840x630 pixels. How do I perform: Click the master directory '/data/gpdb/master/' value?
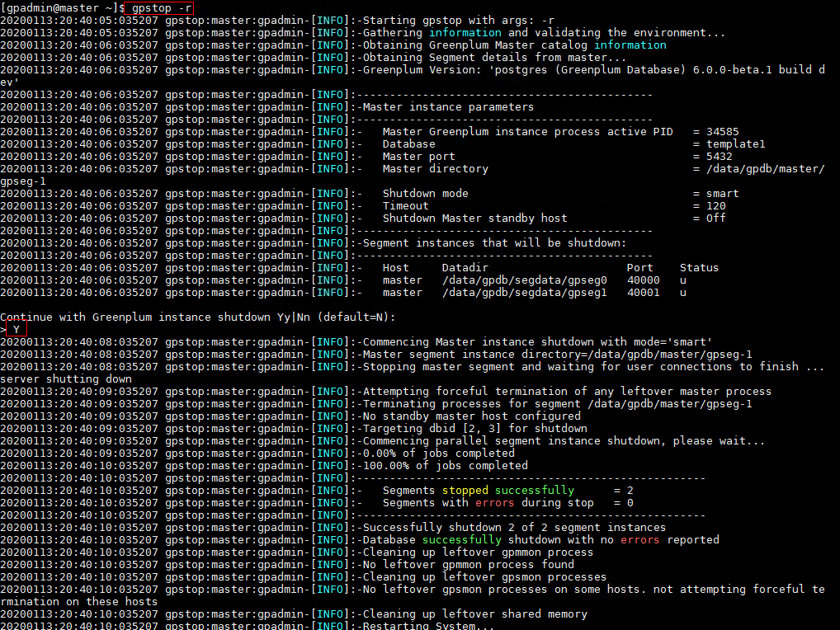tap(766, 168)
